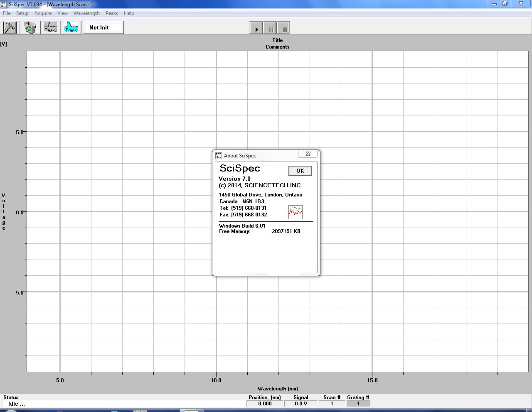Image resolution: width=532 pixels, height=412 pixels.
Task: Start the scan with play button
Action: (x=256, y=28)
